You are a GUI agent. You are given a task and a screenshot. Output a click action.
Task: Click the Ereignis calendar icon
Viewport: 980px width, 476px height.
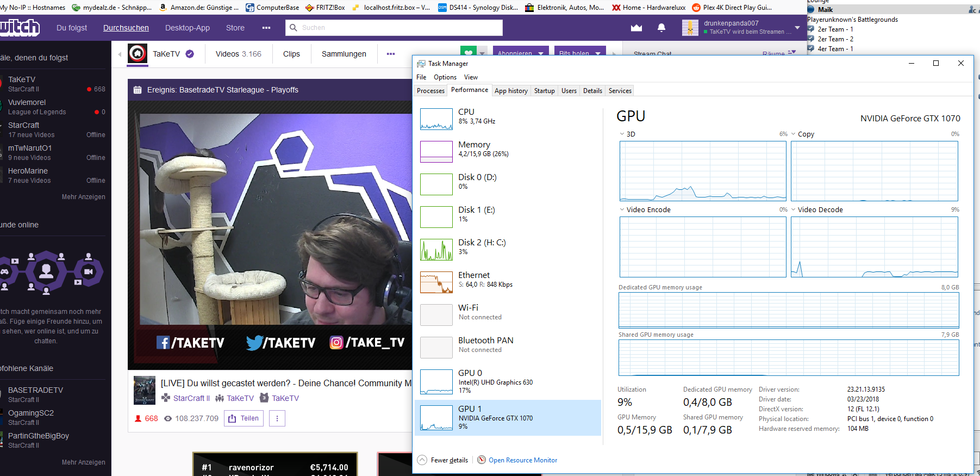tap(138, 90)
